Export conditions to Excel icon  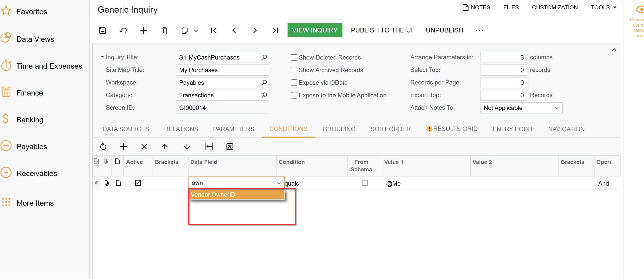pos(230,147)
